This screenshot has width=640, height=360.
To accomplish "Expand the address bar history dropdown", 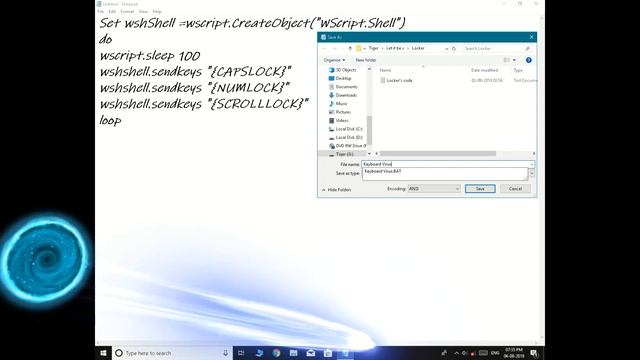I will pos(447,48).
